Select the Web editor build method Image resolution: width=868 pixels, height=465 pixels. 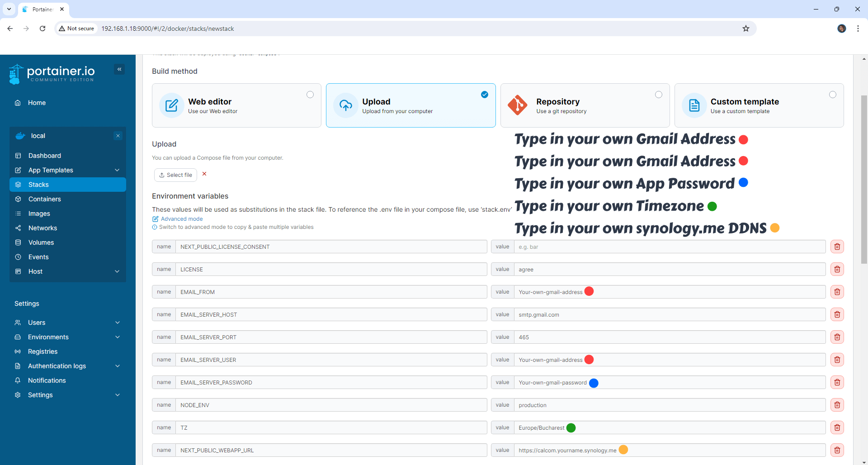coord(236,105)
